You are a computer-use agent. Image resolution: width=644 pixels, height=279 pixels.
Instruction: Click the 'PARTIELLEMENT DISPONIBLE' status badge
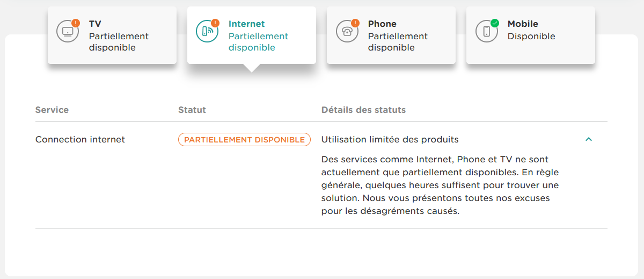point(244,139)
